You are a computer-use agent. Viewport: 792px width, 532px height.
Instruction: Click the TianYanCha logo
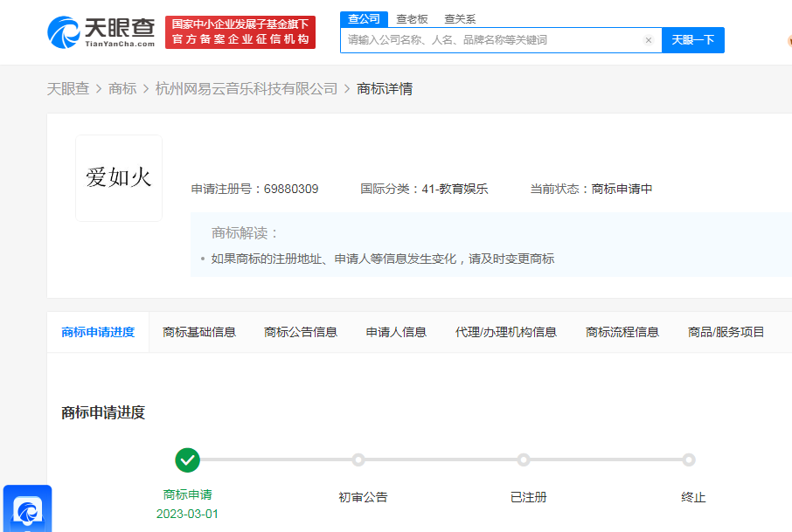[x=101, y=32]
